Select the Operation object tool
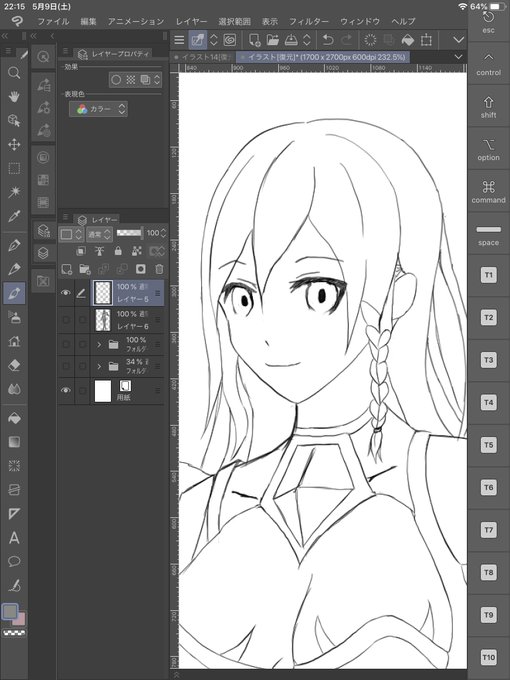This screenshot has width=510, height=680. (14, 120)
